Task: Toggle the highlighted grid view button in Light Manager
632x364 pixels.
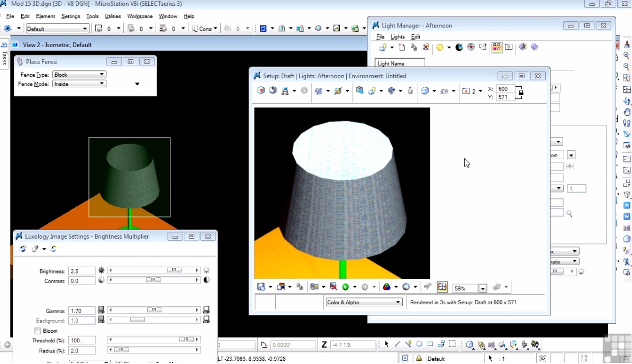Action: coord(496,48)
